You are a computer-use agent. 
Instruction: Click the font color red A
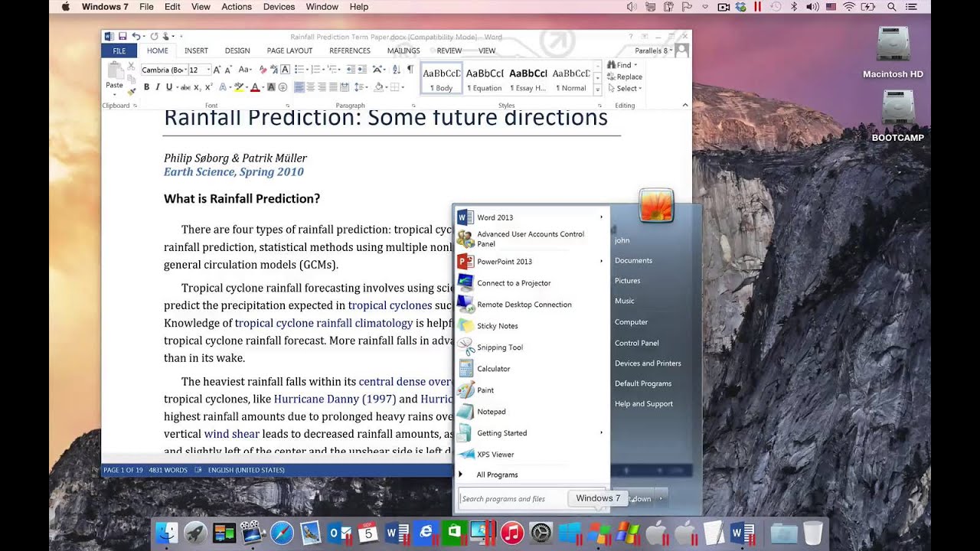click(x=255, y=87)
